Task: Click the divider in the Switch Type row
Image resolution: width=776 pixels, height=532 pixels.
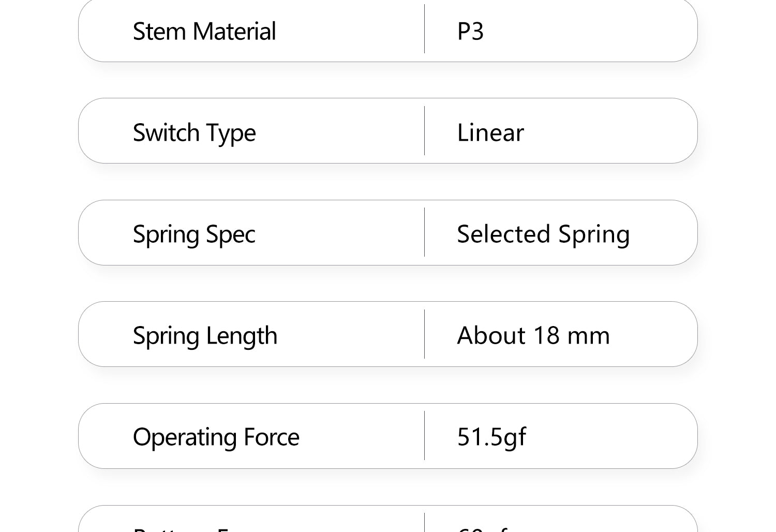Action: coord(424,130)
